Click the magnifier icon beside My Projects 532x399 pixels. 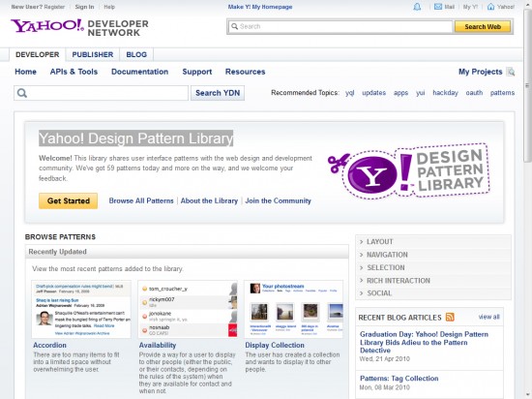511,72
